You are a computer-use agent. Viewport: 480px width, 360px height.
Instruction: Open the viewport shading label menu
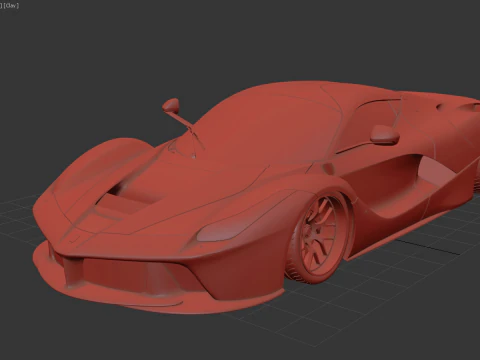coord(11,5)
